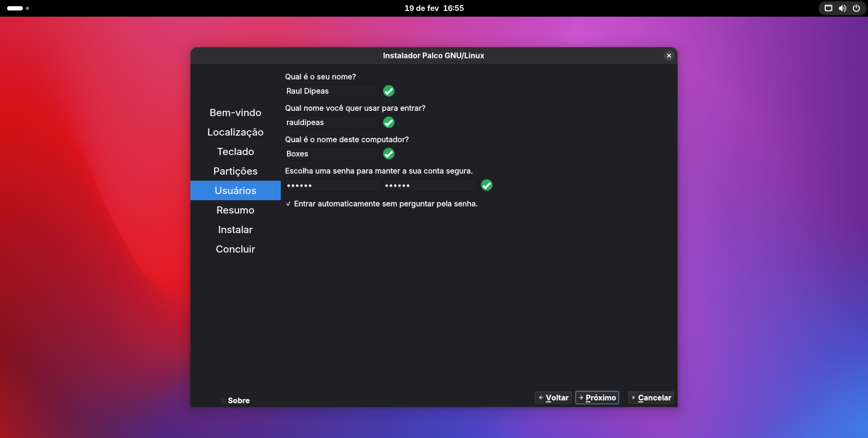Image resolution: width=868 pixels, height=438 pixels.
Task: Click the green checkmark beside the full name field
Action: point(389,91)
